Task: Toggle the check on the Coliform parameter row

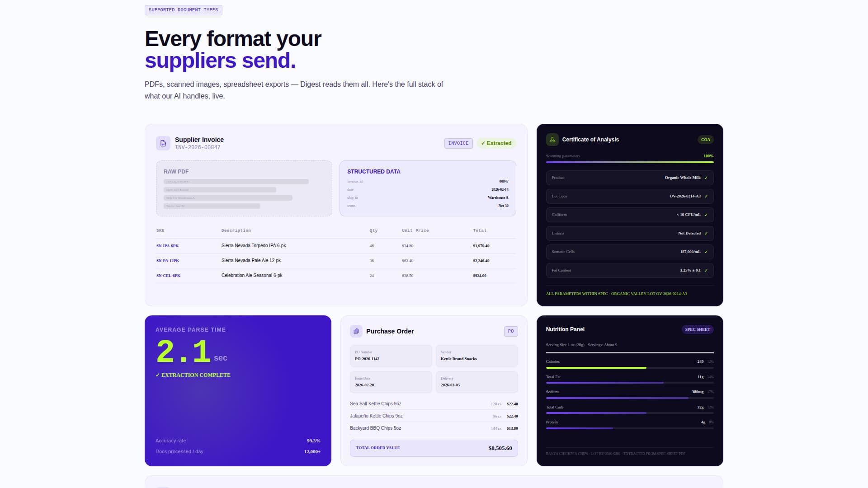Action: pyautogui.click(x=707, y=215)
